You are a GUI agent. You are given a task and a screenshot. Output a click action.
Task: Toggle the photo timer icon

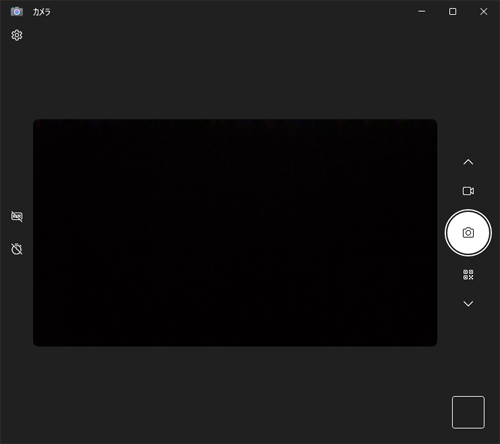coord(17,249)
